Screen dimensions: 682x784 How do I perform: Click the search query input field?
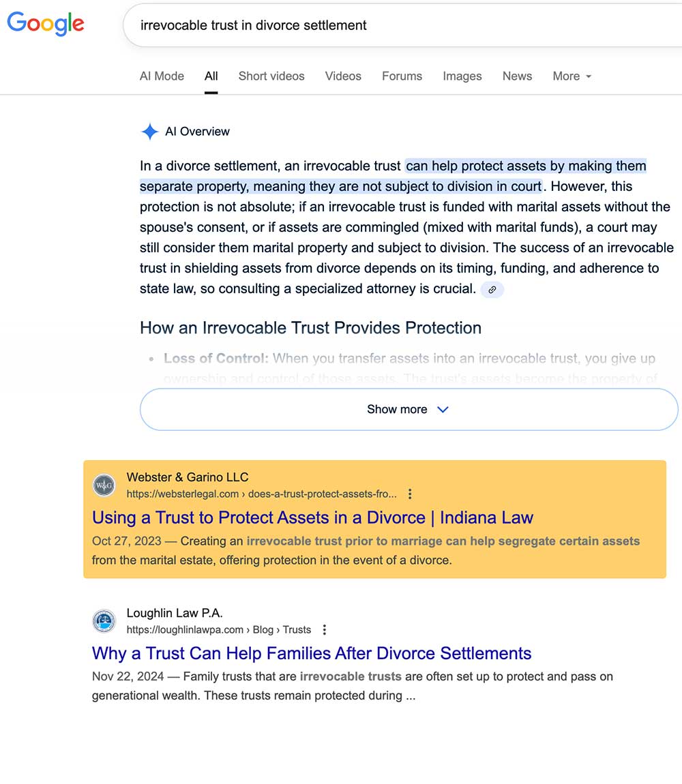tap(396, 26)
